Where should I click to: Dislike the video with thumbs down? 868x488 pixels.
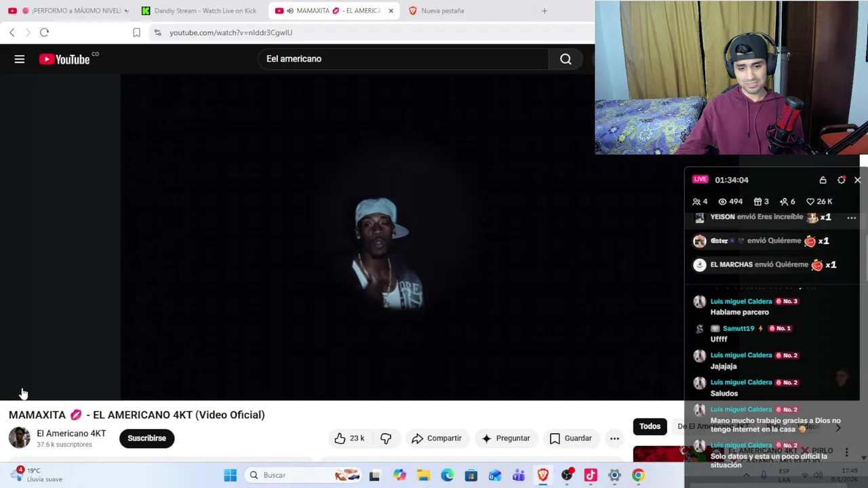pyautogui.click(x=386, y=439)
